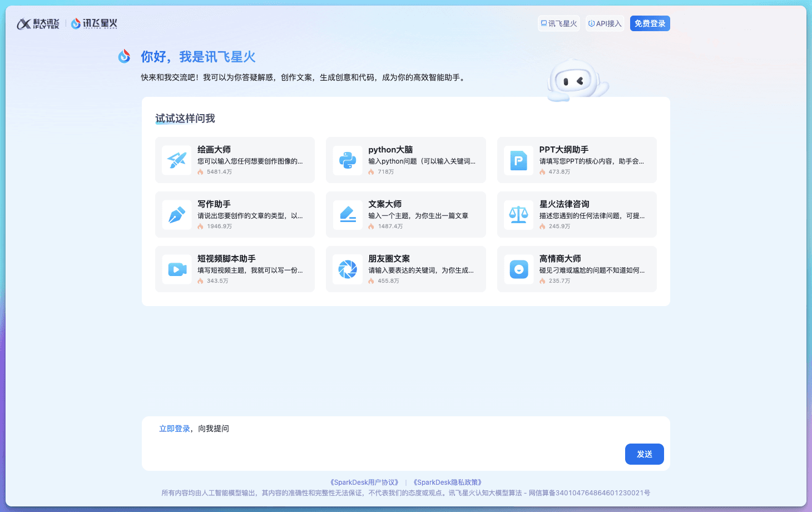
Task: Click the iFLYTEK logo in header
Action: click(38, 23)
